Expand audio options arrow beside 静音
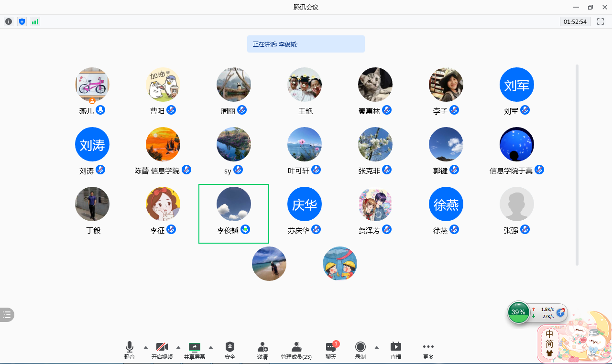Image resolution: width=612 pixels, height=364 pixels. 146,347
